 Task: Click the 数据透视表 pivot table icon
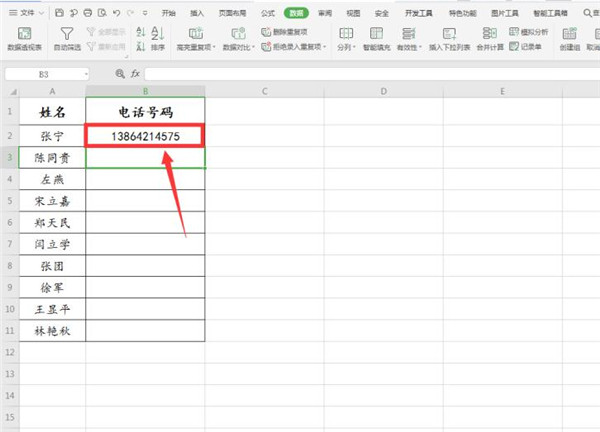coord(24,34)
